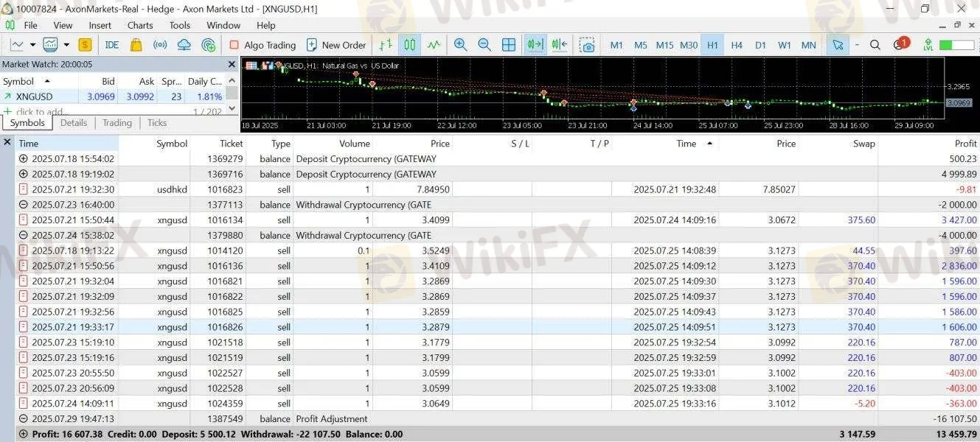Select the M15 timeframe
Image resolution: width=980 pixels, height=442 pixels.
(664, 45)
